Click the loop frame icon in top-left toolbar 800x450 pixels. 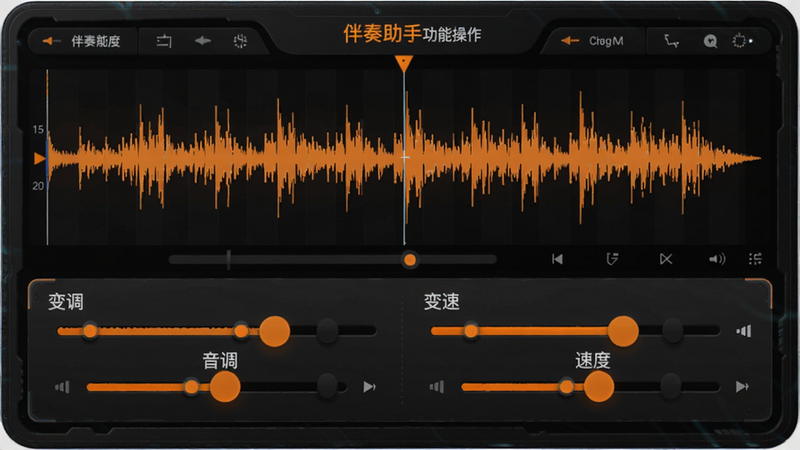tap(164, 41)
